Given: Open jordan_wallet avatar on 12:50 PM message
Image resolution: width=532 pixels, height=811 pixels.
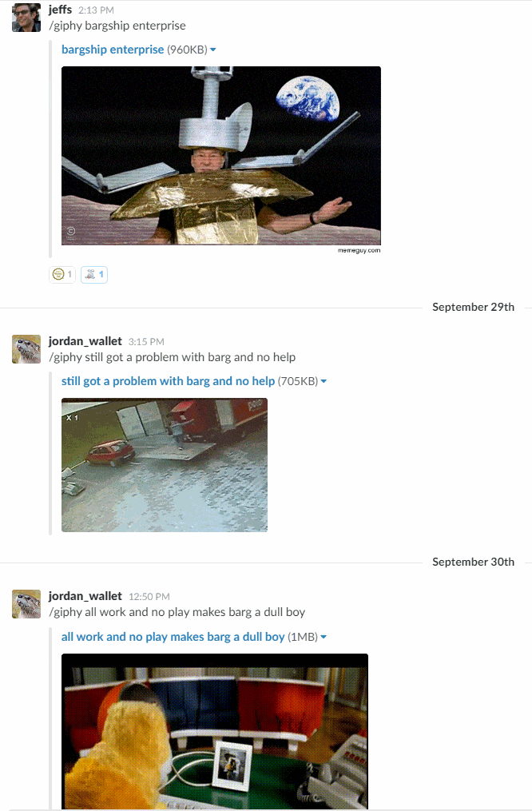Looking at the screenshot, I should click(x=26, y=603).
